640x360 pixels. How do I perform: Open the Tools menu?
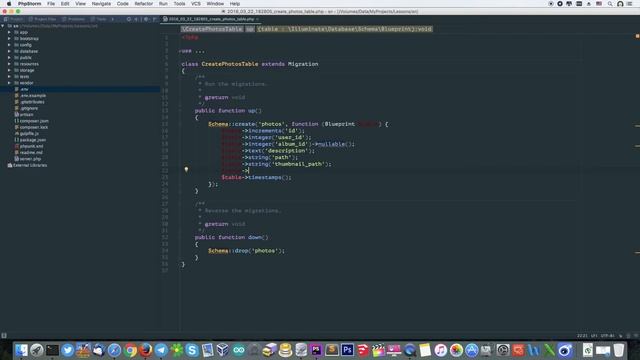pos(179,4)
